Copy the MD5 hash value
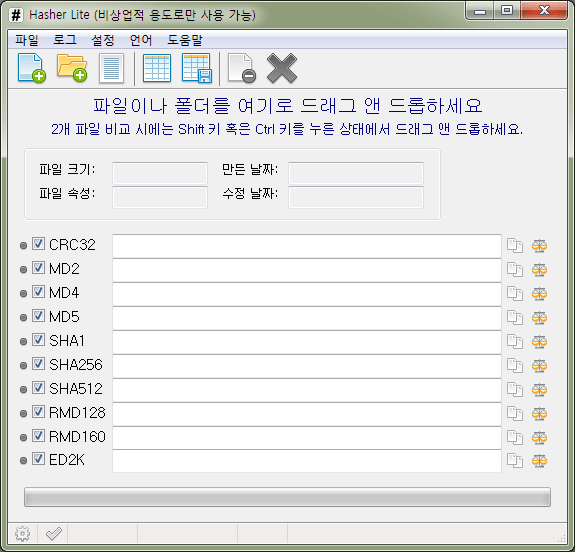Viewport: 575px width, 552px height. click(x=515, y=318)
